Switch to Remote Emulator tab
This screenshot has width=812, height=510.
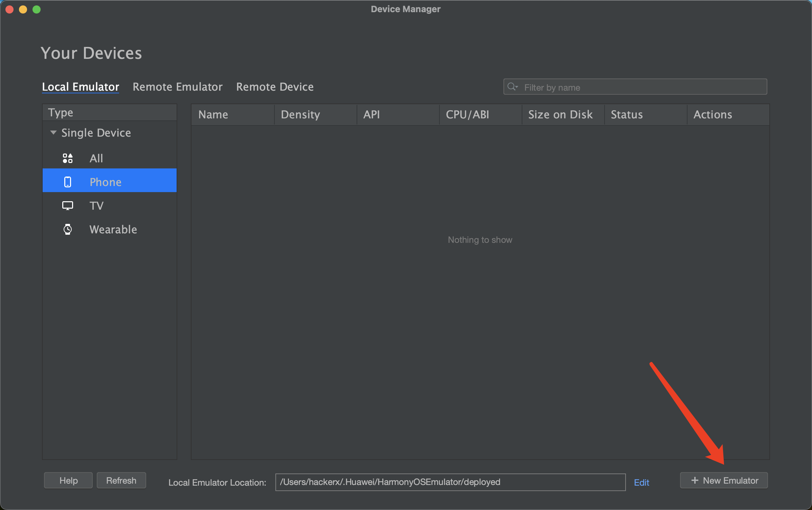(x=177, y=87)
